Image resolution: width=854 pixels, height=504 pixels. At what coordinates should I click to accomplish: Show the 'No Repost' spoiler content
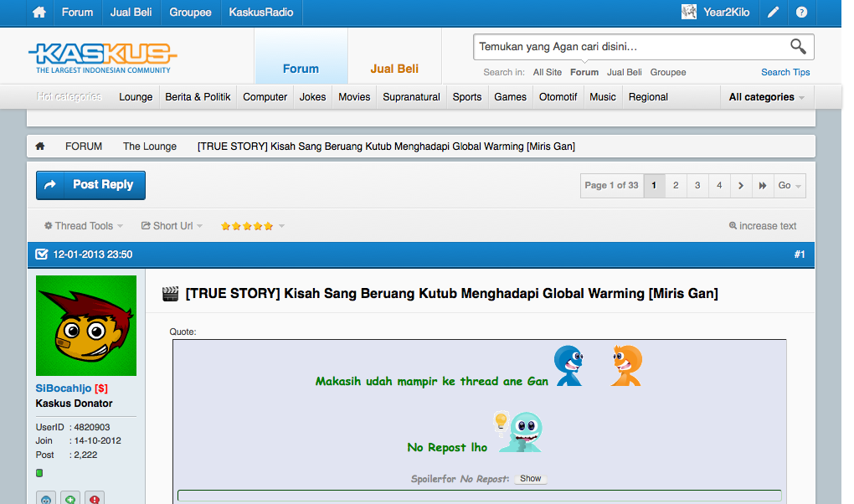click(x=530, y=479)
